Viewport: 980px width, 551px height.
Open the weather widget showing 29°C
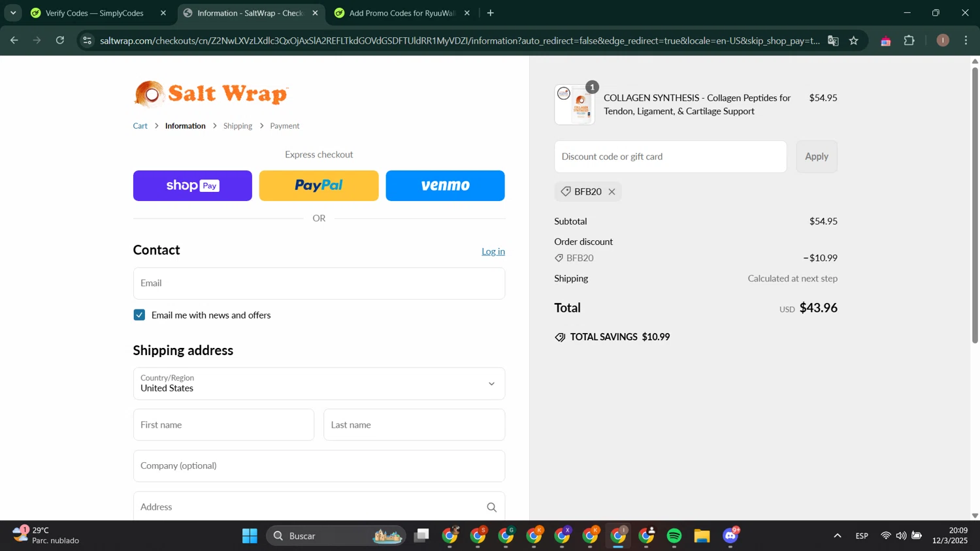[46, 535]
